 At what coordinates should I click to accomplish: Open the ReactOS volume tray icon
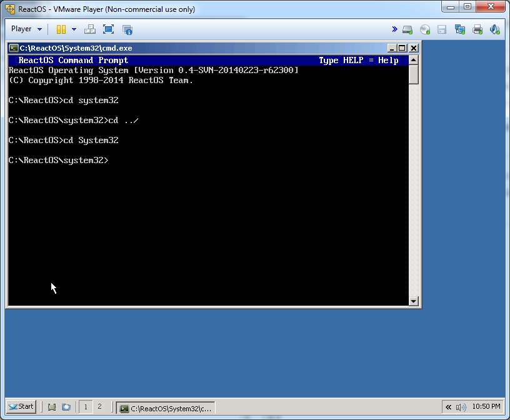point(461,407)
